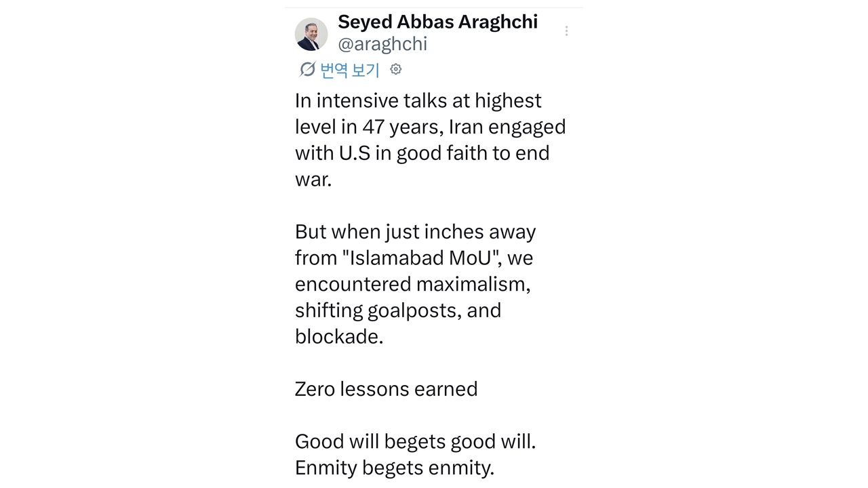
Task: Click the translation settings gear icon
Action: click(x=396, y=69)
